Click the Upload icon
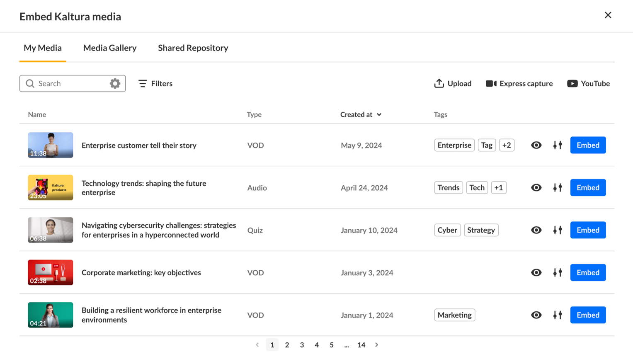633x364 pixels. (x=439, y=83)
